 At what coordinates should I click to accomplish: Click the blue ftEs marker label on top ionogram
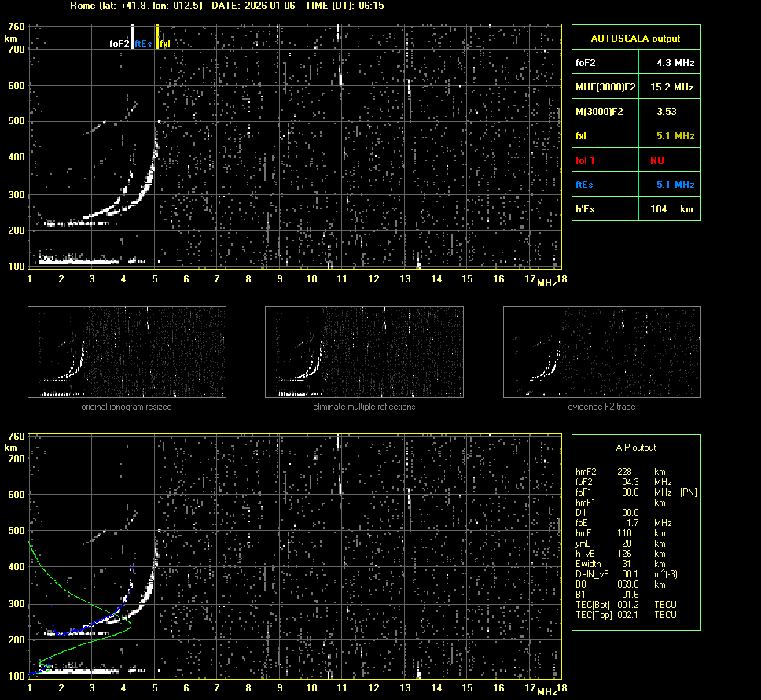coord(143,44)
